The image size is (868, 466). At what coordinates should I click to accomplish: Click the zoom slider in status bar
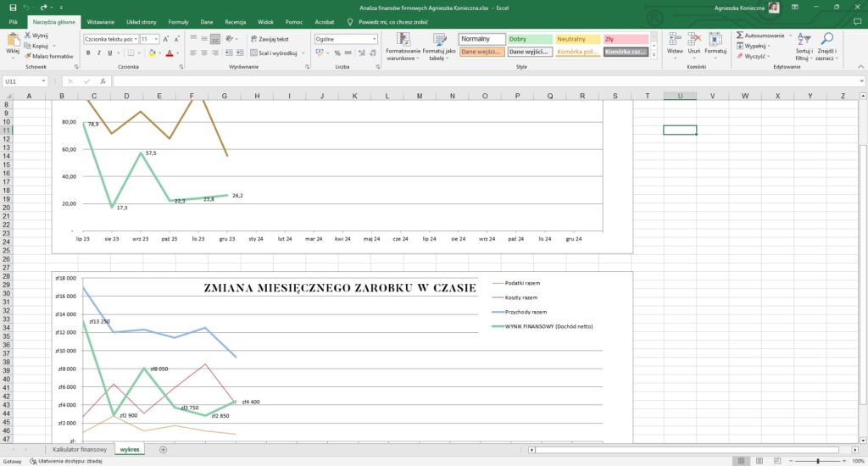tap(816, 461)
